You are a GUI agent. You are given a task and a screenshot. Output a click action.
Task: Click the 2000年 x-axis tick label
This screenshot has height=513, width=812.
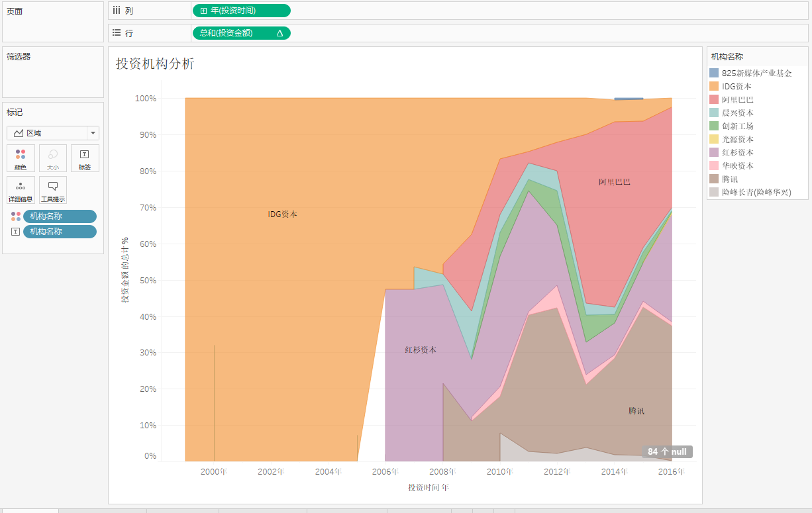(x=214, y=471)
